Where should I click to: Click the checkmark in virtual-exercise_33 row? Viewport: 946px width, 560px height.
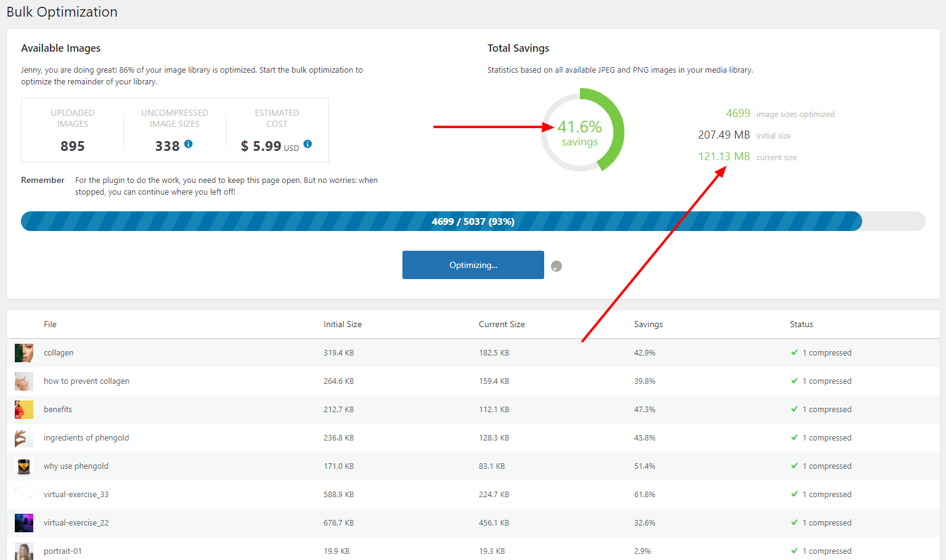(x=794, y=494)
